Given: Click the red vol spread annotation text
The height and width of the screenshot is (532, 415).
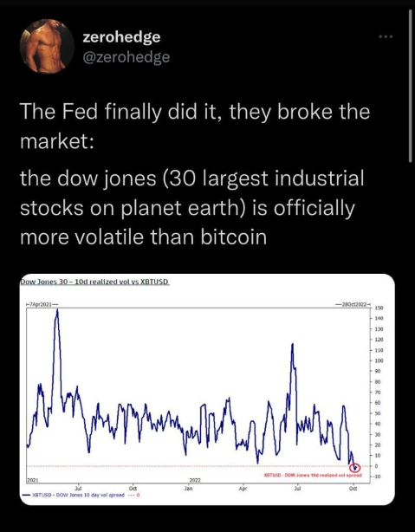Looking at the screenshot, I should 313,475.
